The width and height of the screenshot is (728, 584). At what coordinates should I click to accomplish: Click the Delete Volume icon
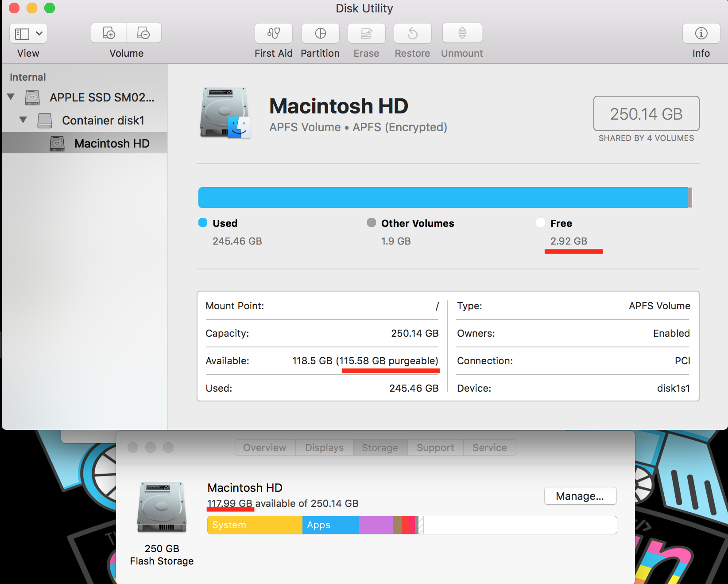click(143, 33)
